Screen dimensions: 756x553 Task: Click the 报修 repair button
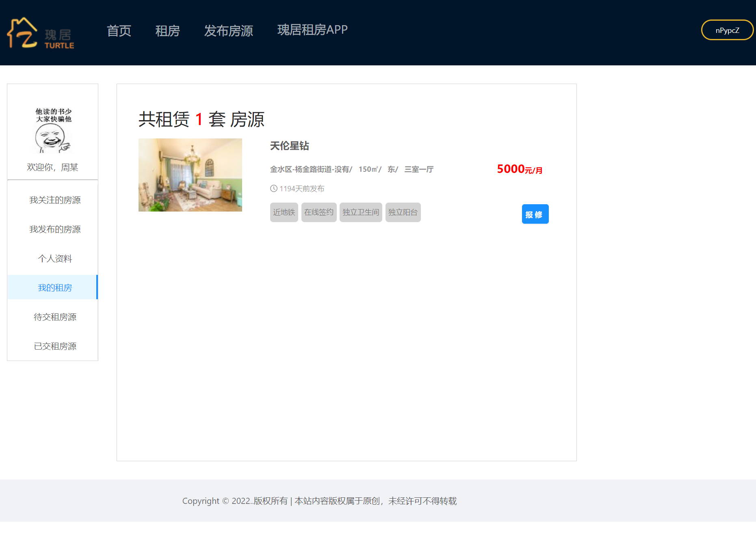coord(535,214)
